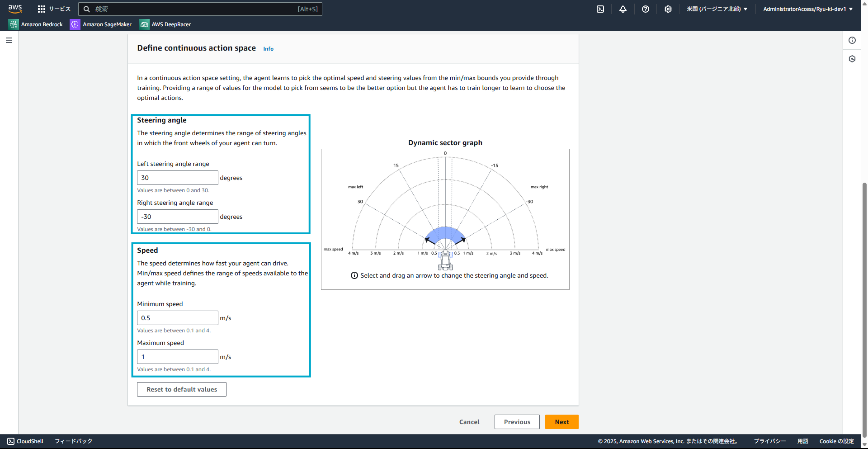Open the notifications bell icon
The width and height of the screenshot is (868, 449).
[x=623, y=9]
